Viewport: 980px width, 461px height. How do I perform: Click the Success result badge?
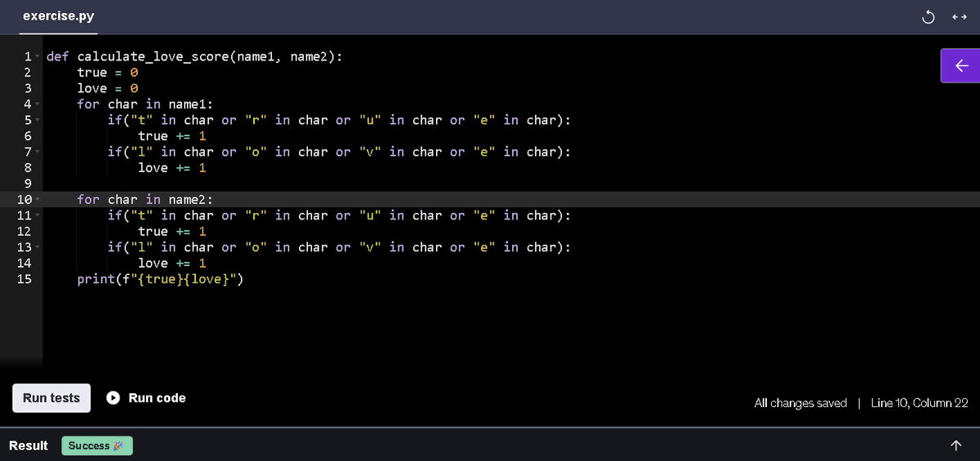pyautogui.click(x=97, y=445)
